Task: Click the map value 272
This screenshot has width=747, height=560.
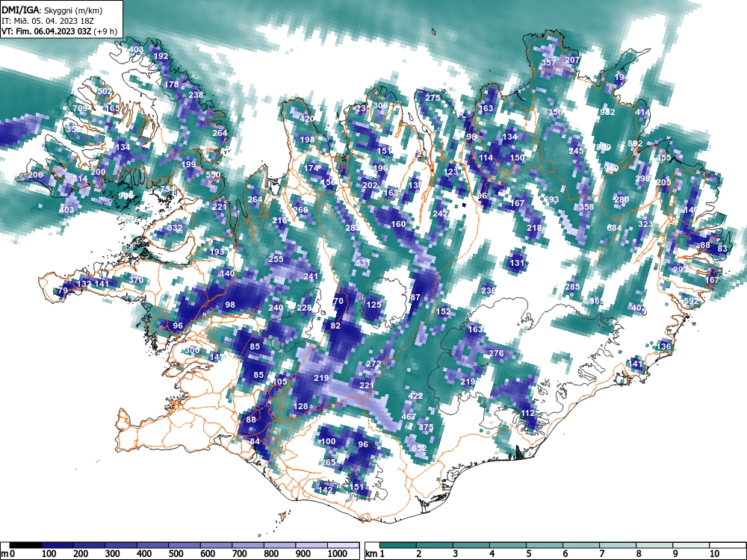Action: [x=373, y=364]
